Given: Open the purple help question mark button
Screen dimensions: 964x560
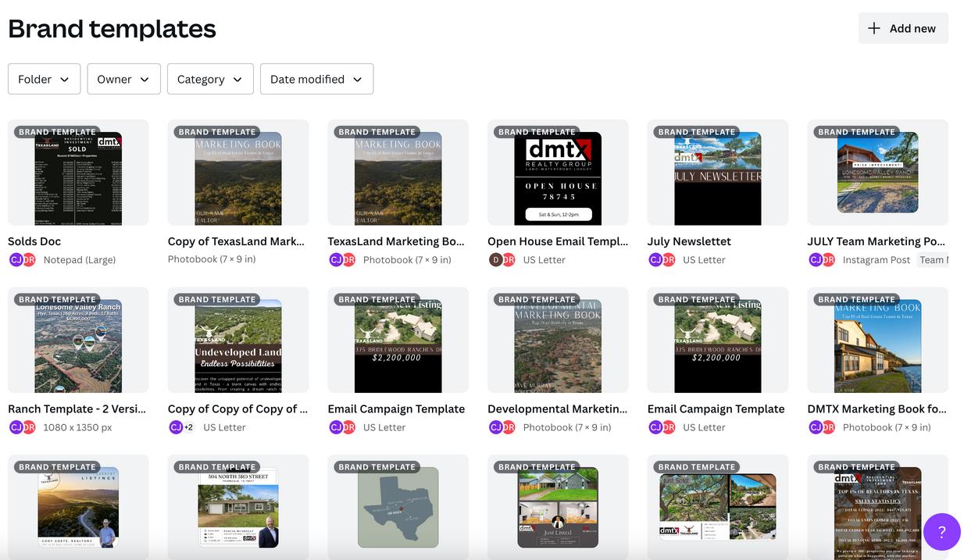Looking at the screenshot, I should pos(941,532).
